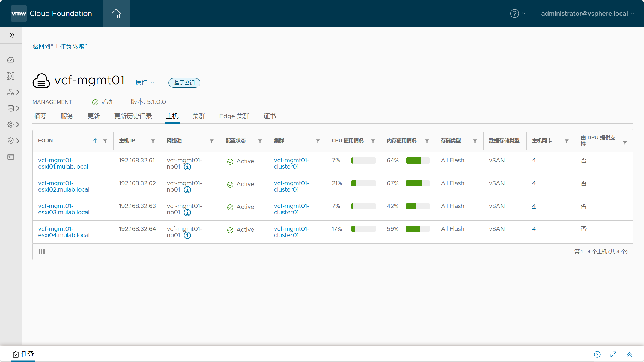The width and height of the screenshot is (644, 362).
Task: Toggle the sidebar navigation panel
Action: [12, 35]
